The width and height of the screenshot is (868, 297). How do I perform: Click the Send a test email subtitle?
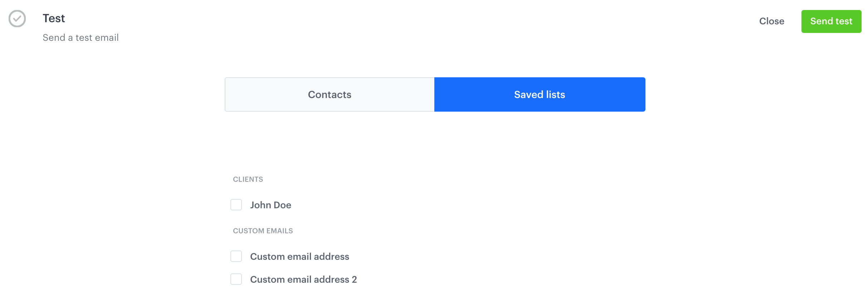(81, 37)
